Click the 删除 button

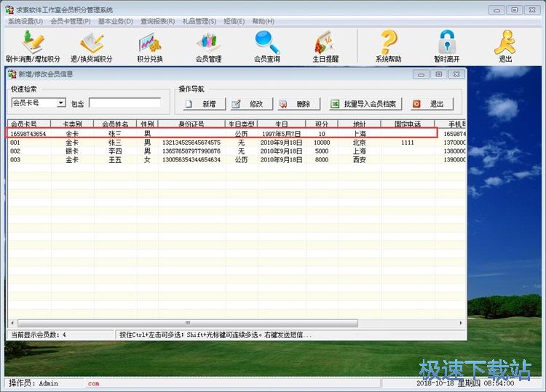coord(298,104)
